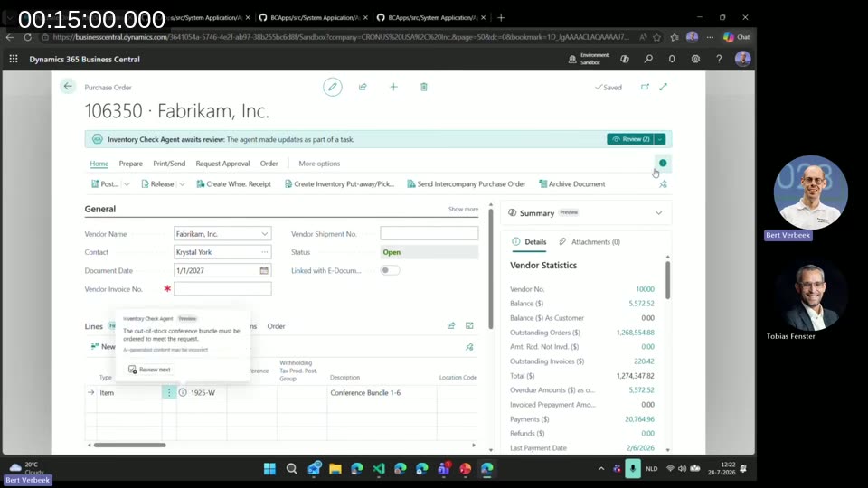868x488 pixels.
Task: Open the app launcher waffle icon
Action: coord(14,59)
